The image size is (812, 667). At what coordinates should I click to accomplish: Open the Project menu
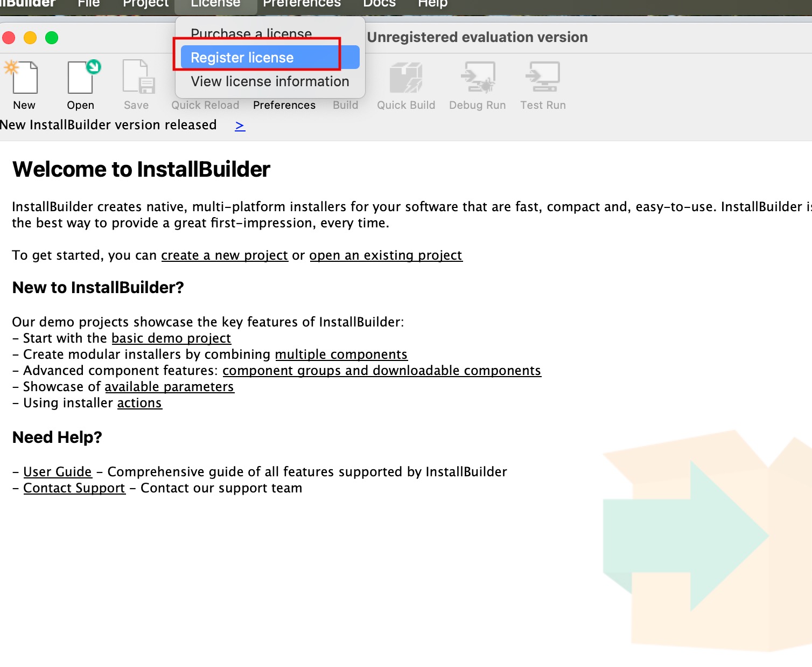pyautogui.click(x=145, y=4)
